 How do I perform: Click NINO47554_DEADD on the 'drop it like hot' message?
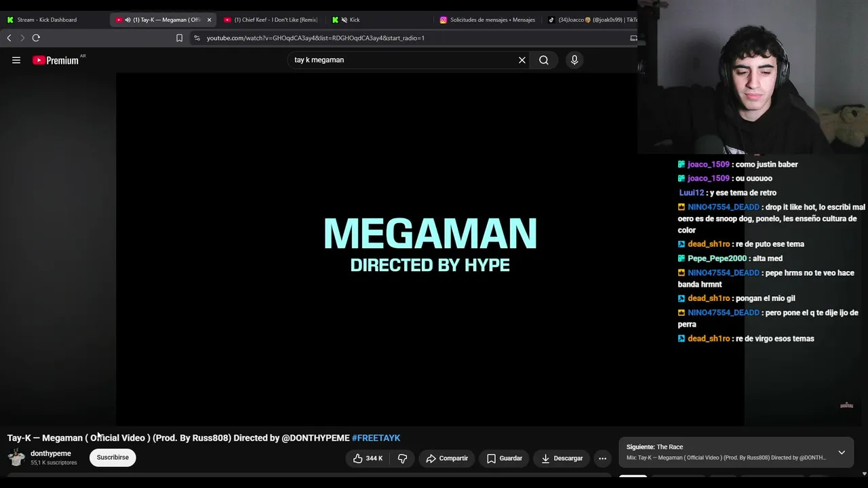(x=724, y=207)
